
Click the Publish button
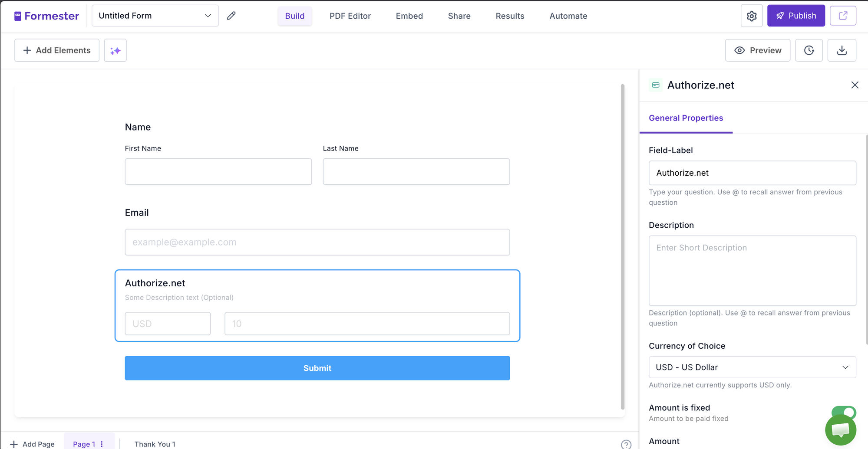(x=795, y=16)
